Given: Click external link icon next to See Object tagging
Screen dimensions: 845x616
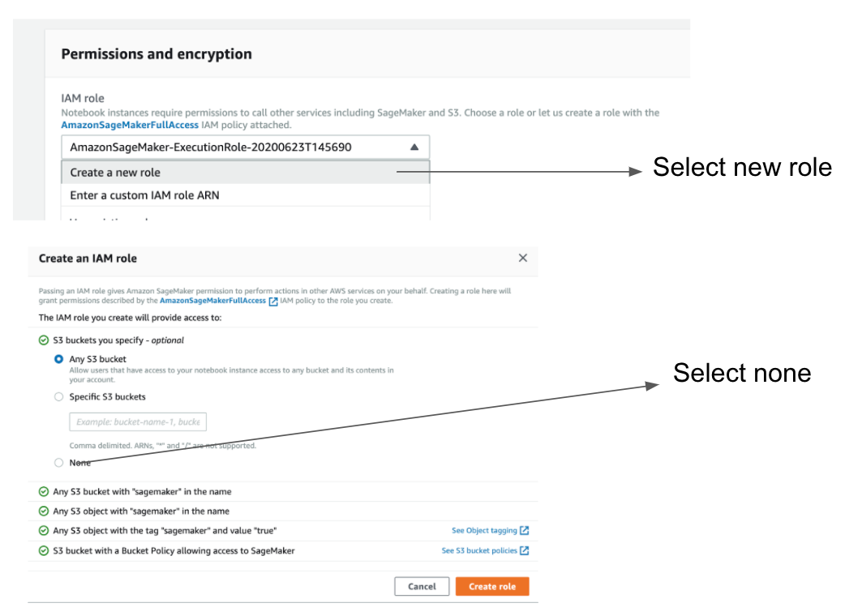Looking at the screenshot, I should click(524, 531).
